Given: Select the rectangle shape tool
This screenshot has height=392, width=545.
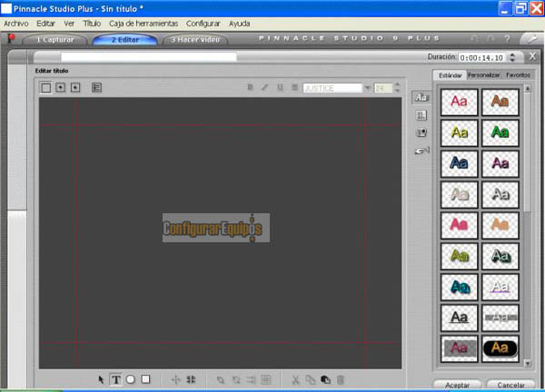Looking at the screenshot, I should 145,379.
